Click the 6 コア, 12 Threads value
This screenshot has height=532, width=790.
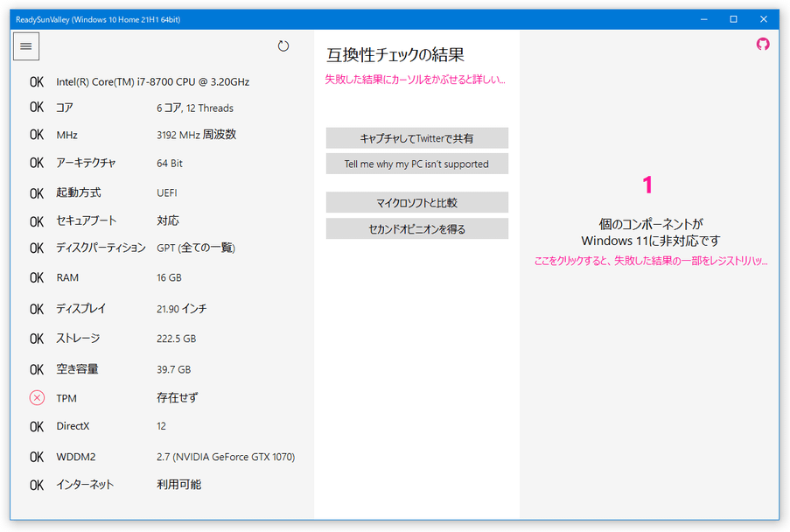[x=195, y=108]
